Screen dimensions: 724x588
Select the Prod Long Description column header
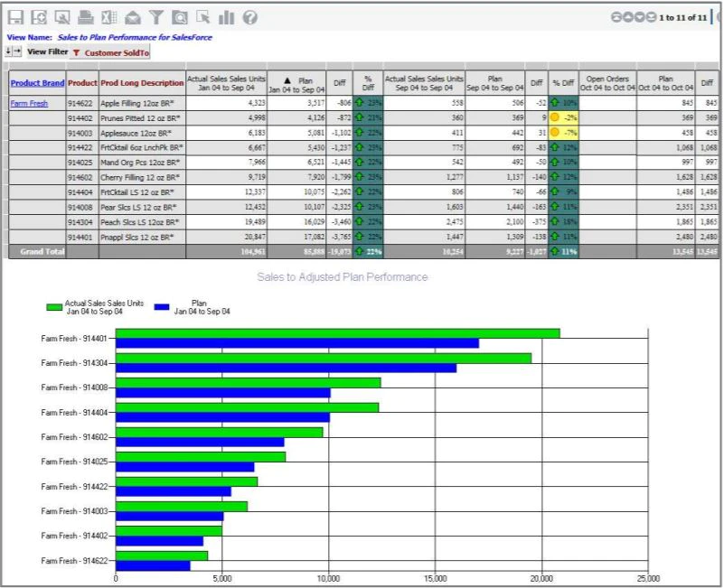point(142,83)
